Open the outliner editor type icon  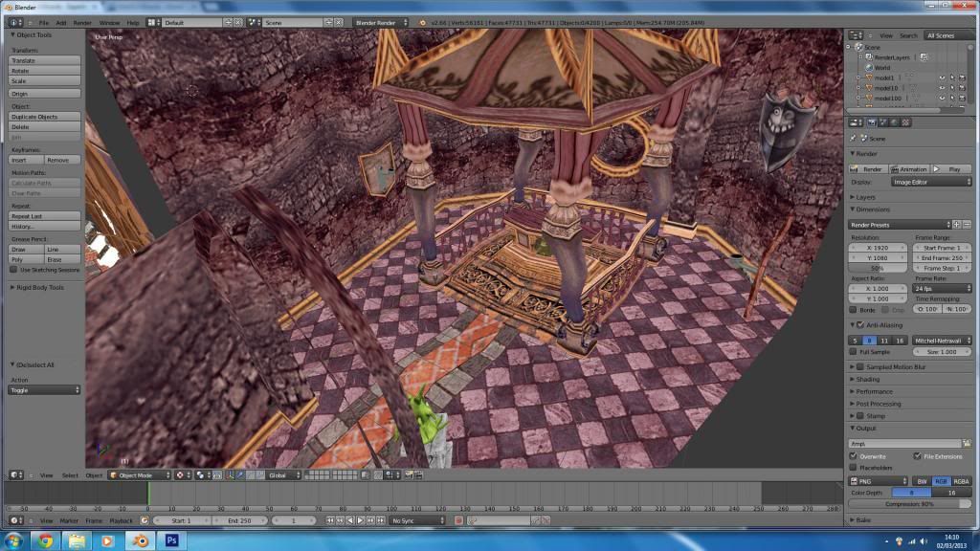(x=855, y=35)
